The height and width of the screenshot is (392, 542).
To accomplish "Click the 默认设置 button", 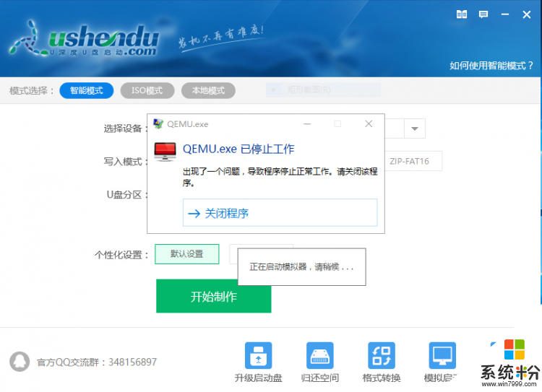I will click(187, 254).
